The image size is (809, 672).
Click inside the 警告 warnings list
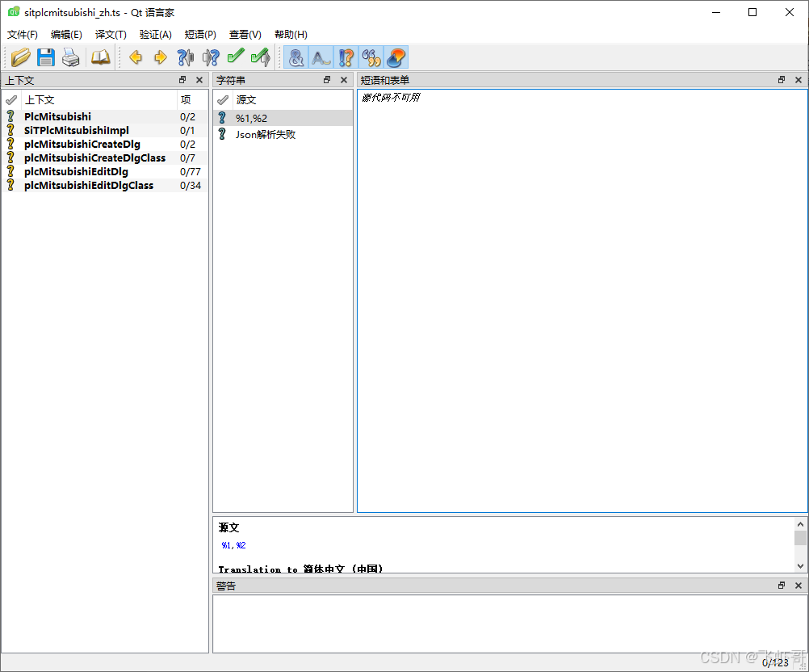[509, 624]
